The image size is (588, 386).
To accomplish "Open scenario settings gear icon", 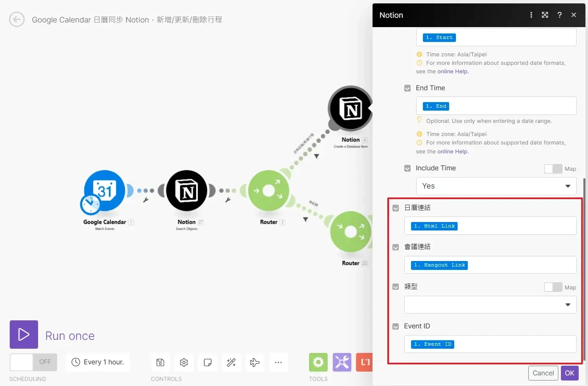I will point(184,362).
